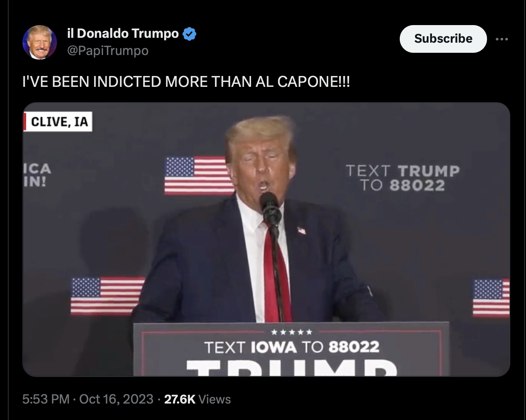
Task: View the 27.6K Views count
Action: (197, 399)
